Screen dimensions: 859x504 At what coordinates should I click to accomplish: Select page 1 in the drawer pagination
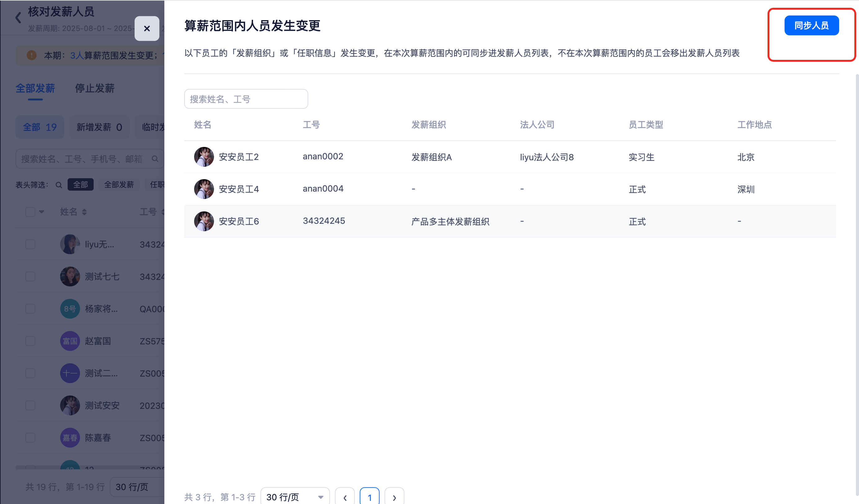click(x=370, y=497)
